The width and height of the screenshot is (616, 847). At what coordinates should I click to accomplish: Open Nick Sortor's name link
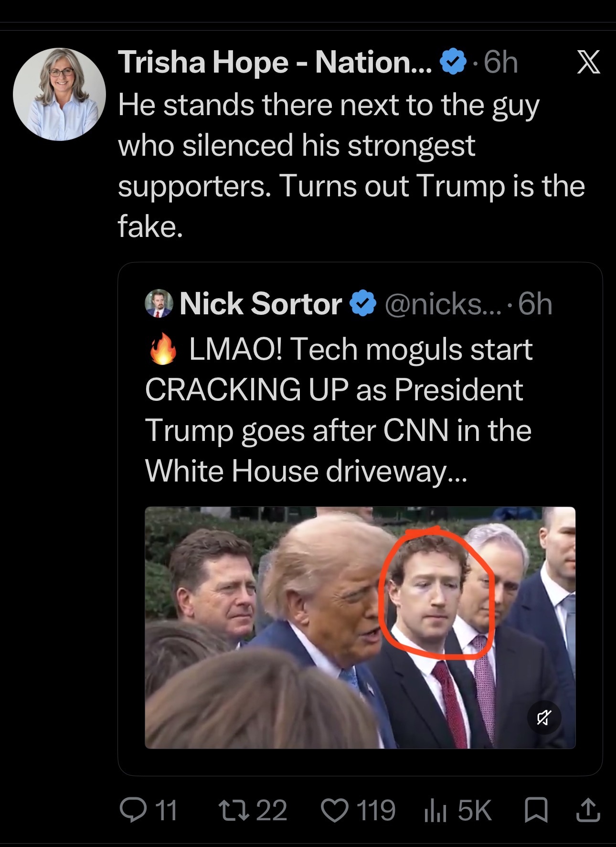[261, 304]
